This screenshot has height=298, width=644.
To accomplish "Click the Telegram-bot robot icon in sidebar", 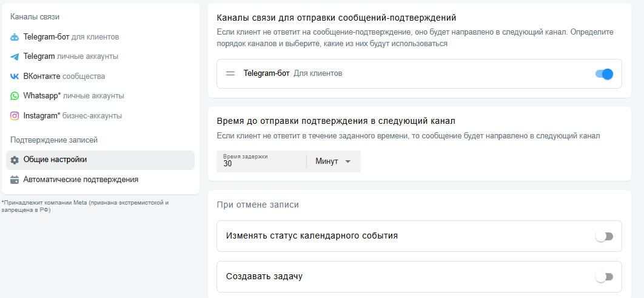I will pos(15,37).
